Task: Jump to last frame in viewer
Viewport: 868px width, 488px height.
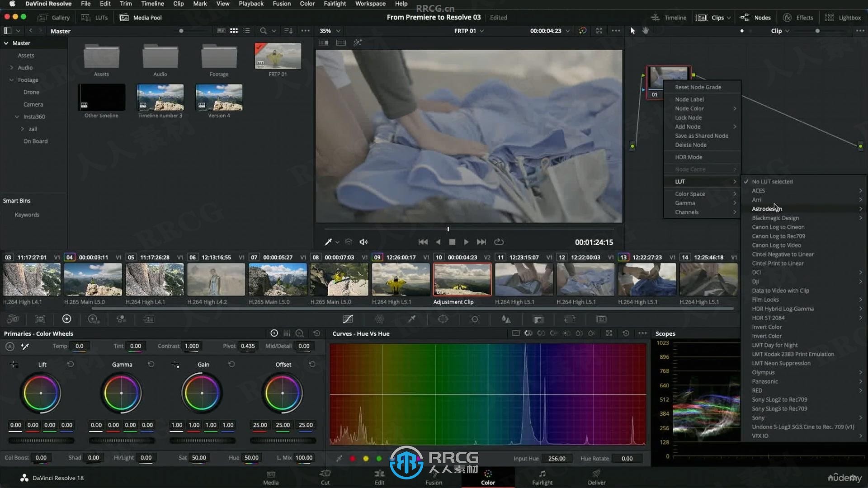Action: [481, 242]
